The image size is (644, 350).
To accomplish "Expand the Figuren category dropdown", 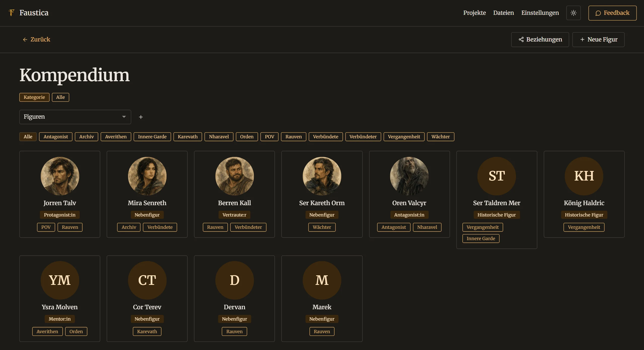I will tap(75, 117).
